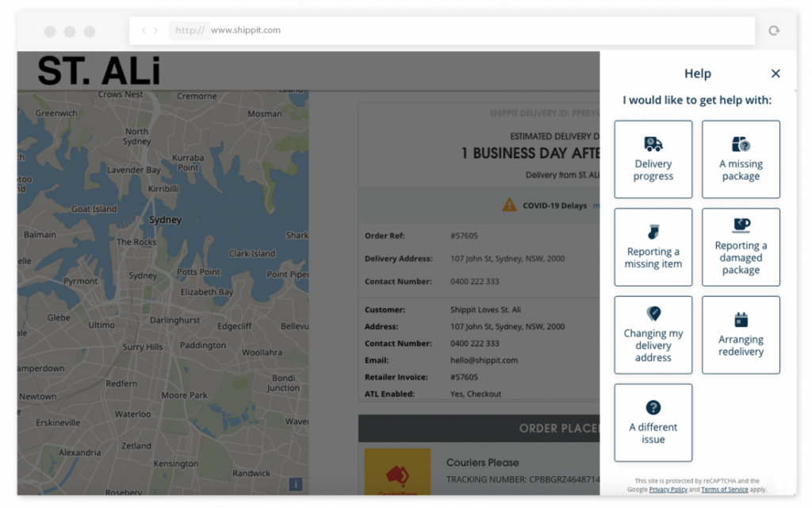Click the stocking icon for missing items

pyautogui.click(x=653, y=233)
